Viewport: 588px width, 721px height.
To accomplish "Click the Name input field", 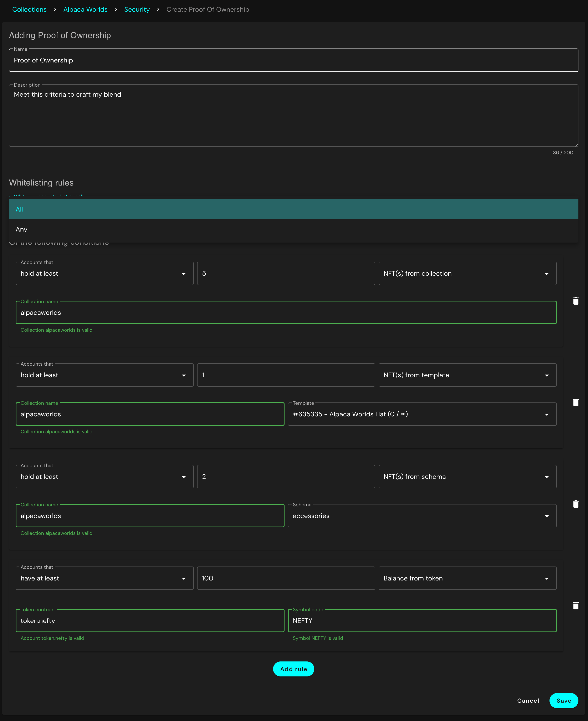I will (293, 60).
